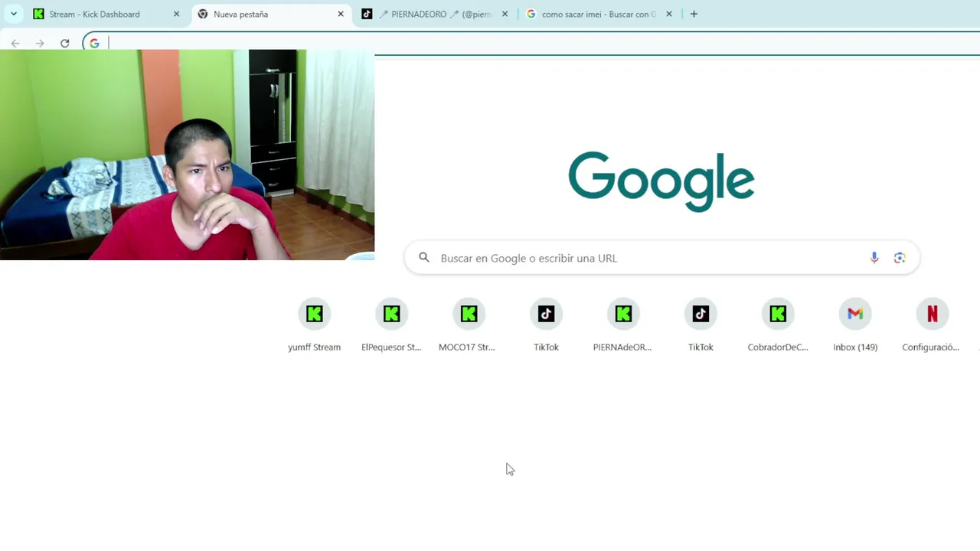
Task: Click the 'PIERNAdeOR...' label
Action: pos(622,347)
